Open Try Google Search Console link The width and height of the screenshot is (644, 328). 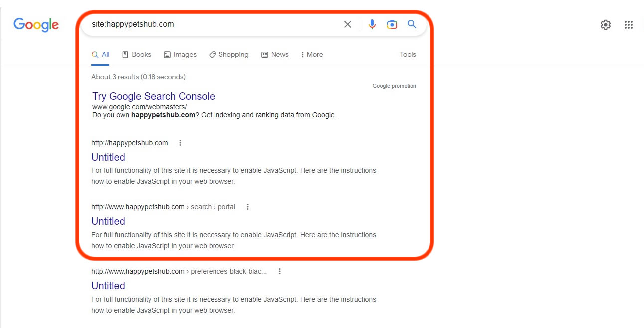(154, 96)
